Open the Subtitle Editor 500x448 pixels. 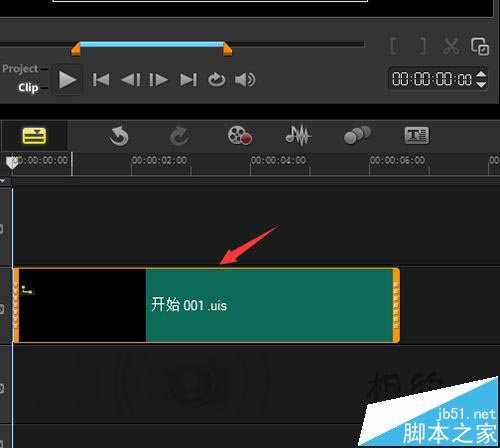(417, 135)
